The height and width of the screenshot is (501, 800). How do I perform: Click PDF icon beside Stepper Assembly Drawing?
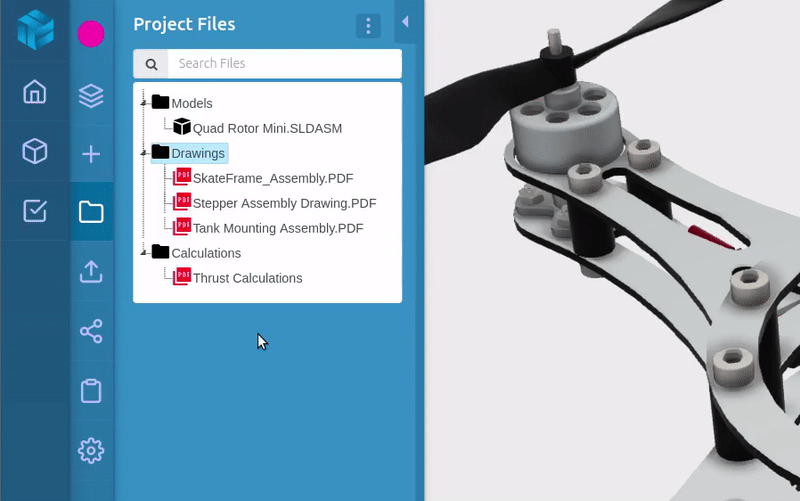pyautogui.click(x=182, y=202)
